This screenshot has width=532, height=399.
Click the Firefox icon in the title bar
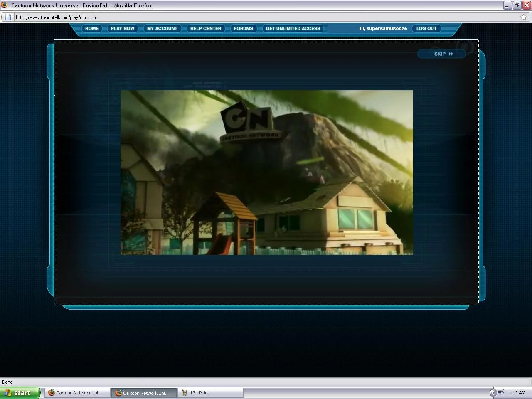(x=4, y=5)
